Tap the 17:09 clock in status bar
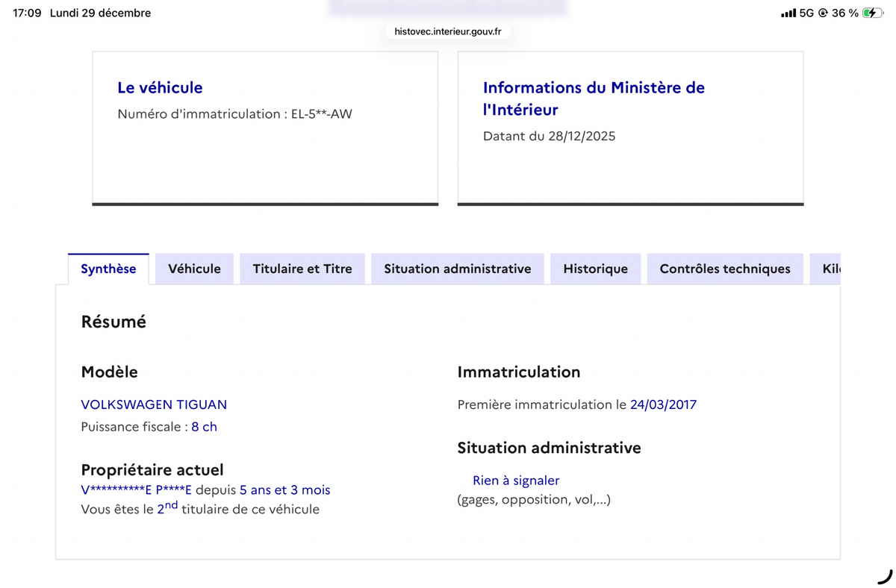 [x=27, y=13]
